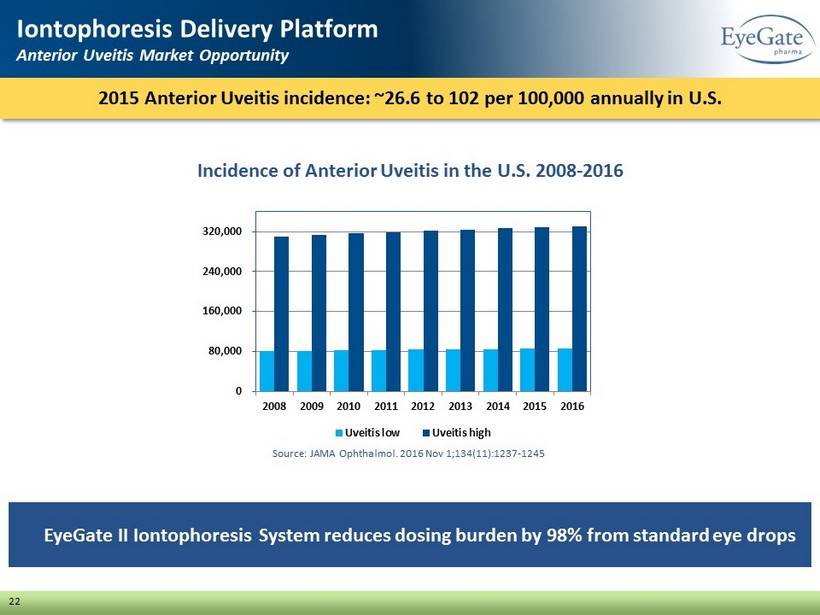Screen dimensions: 820x615
Task: Click the 2015 year label
Action: point(535,406)
